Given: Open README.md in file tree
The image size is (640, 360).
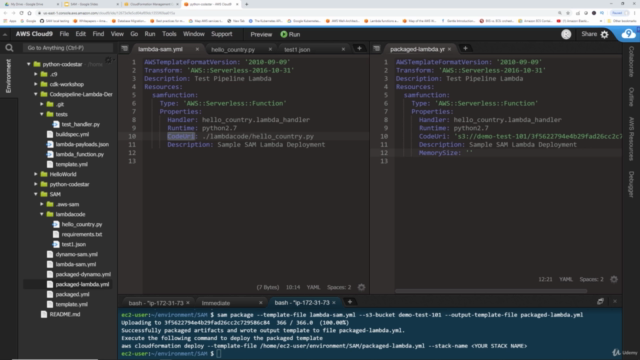Looking at the screenshot, I should coord(65,314).
